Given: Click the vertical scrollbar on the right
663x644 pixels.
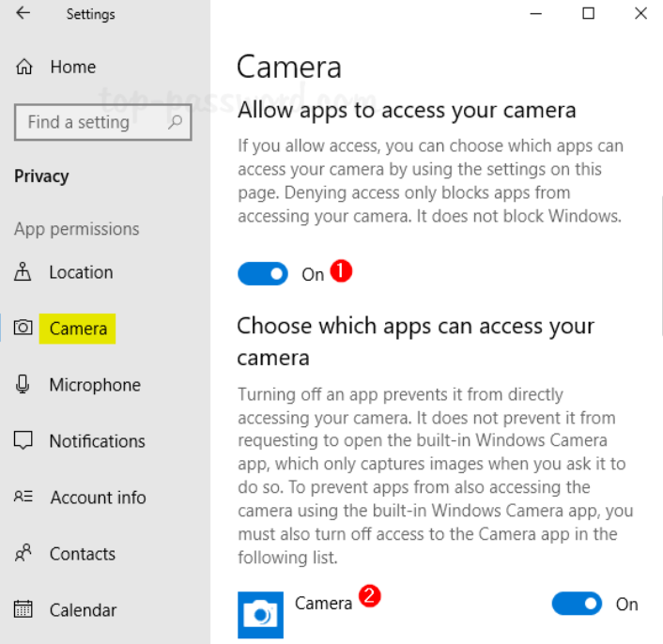Looking at the screenshot, I should (661, 267).
